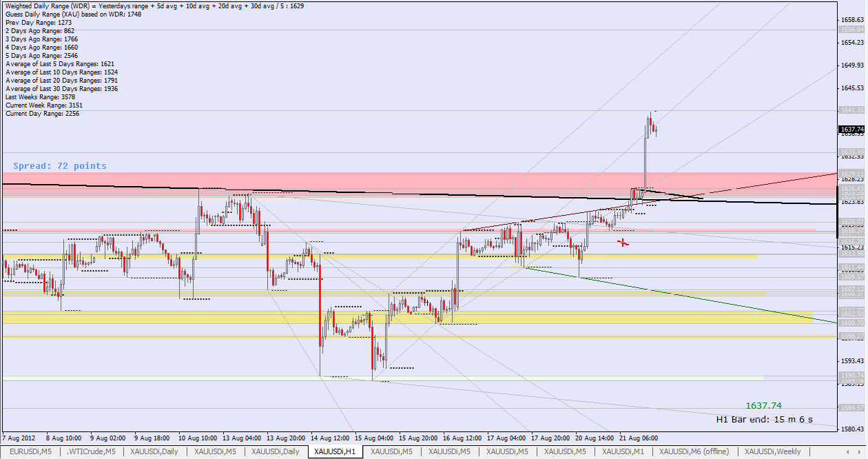
Task: Select the active XAUUSDi,H1 tab
Action: [334, 452]
